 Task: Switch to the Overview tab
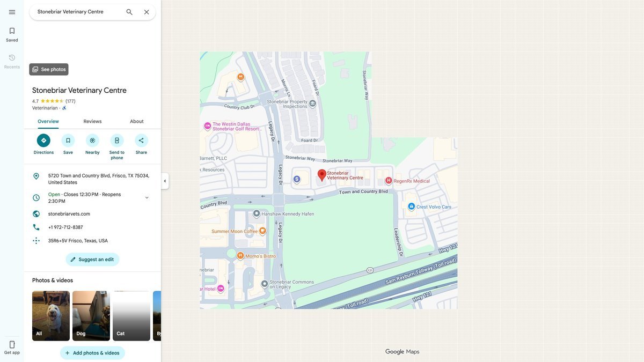(x=48, y=121)
